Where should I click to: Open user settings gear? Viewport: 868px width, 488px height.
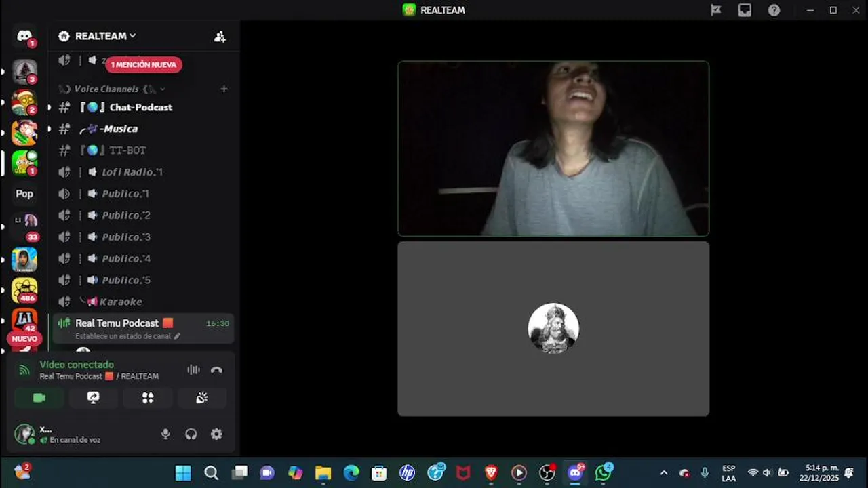[216, 434]
